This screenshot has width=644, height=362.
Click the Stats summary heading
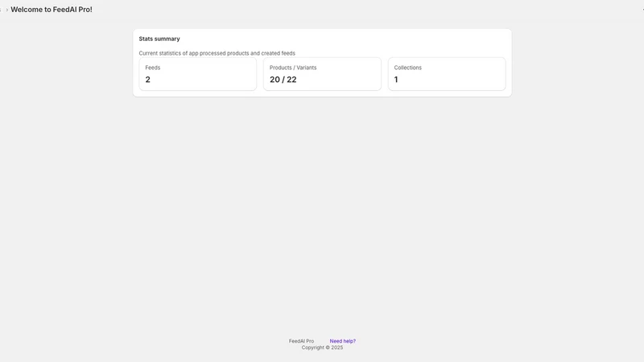pos(159,39)
